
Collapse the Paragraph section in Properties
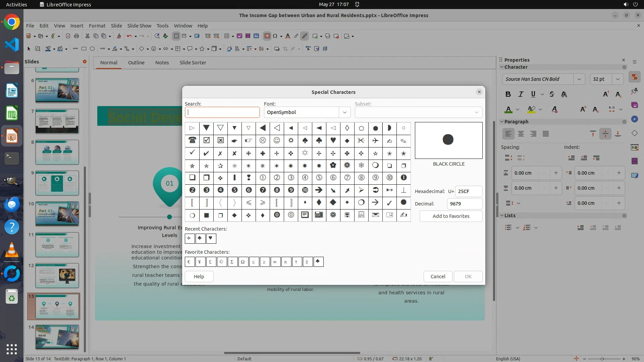pyautogui.click(x=502, y=122)
